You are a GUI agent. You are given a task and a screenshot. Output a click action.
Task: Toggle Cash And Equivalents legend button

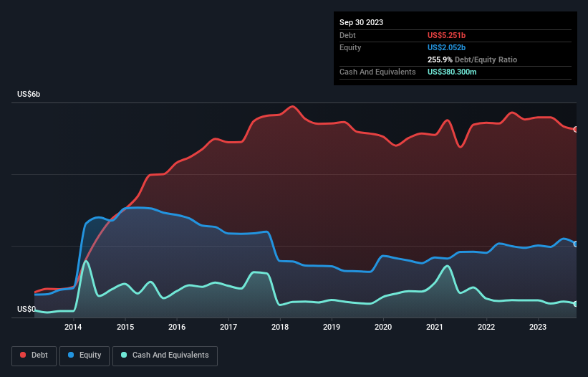point(165,355)
